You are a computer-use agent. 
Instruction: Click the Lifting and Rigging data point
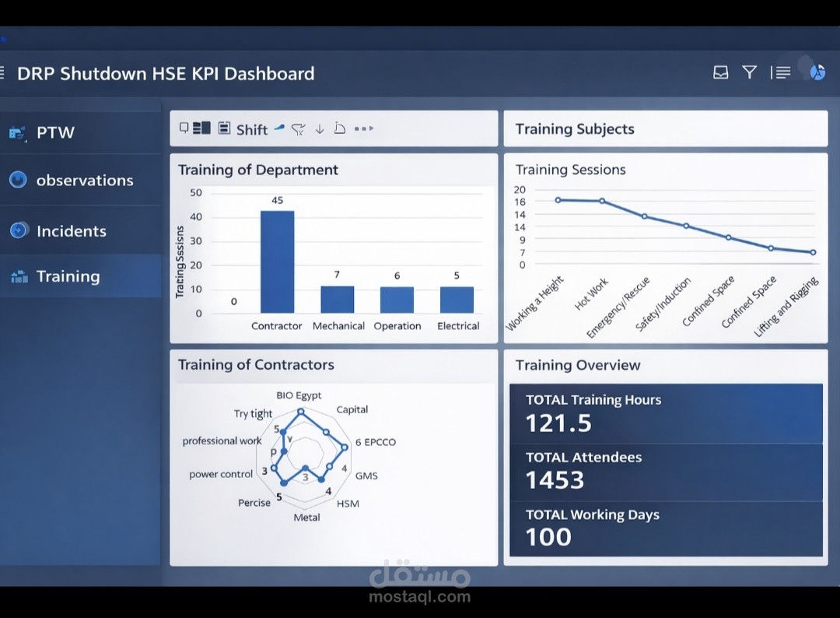814,252
